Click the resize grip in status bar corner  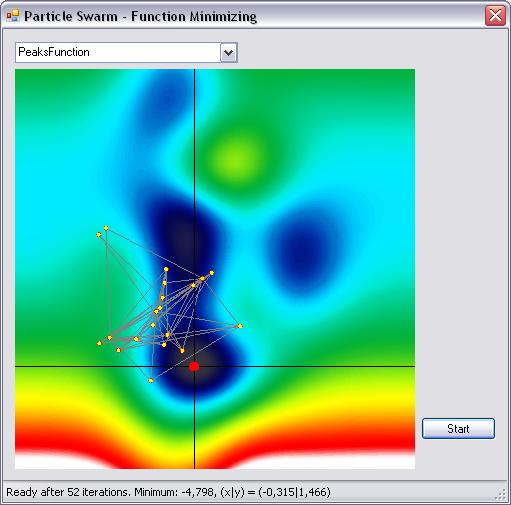(501, 495)
